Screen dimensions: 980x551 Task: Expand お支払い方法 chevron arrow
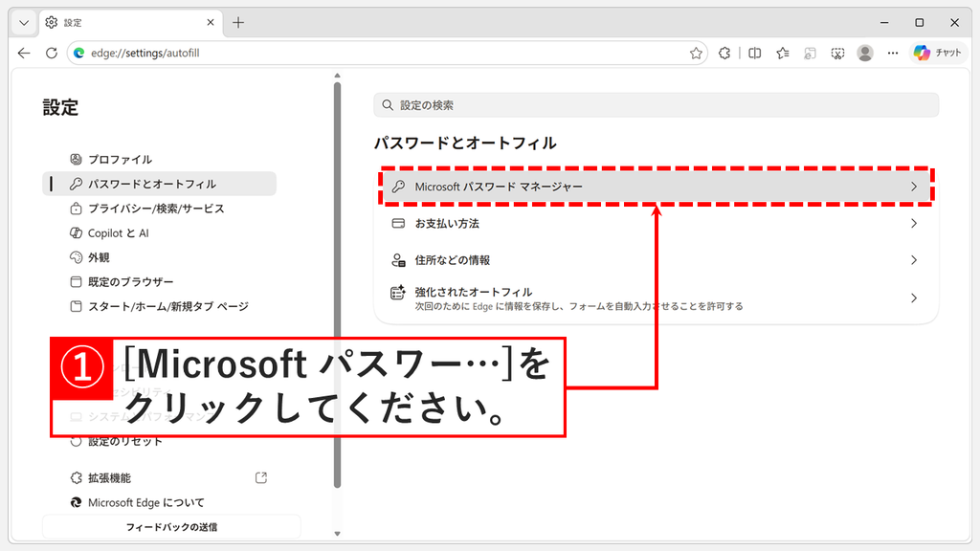point(914,223)
